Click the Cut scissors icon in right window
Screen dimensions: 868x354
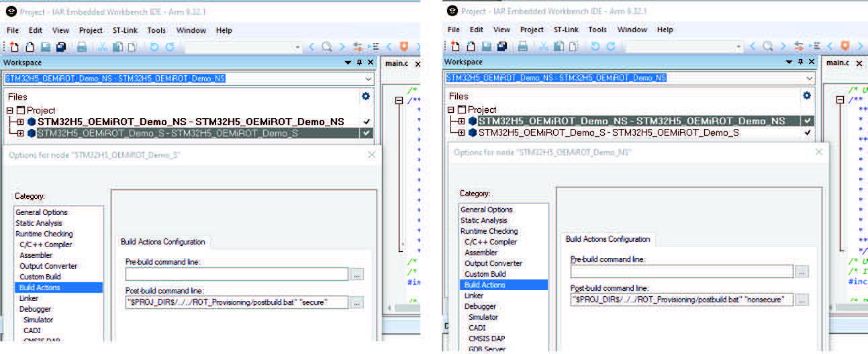[544, 46]
